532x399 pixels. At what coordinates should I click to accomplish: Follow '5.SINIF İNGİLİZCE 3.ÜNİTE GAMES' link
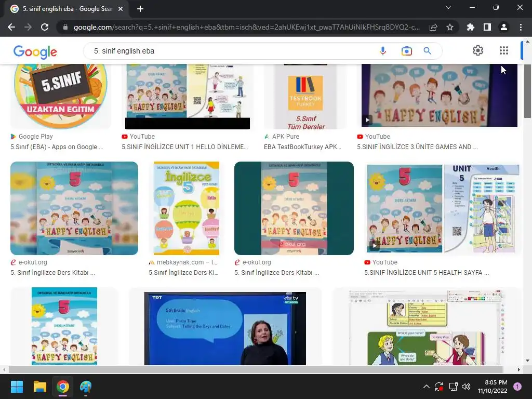417,147
